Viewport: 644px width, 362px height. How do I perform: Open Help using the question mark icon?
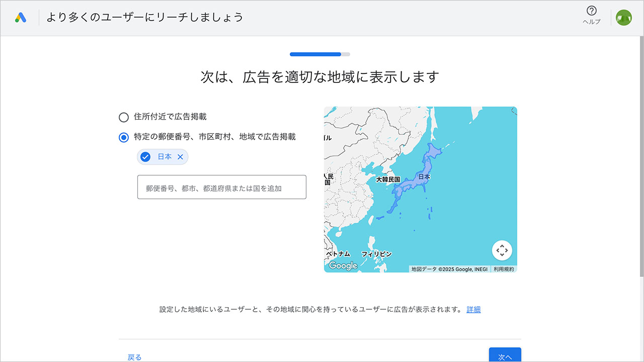pos(591,11)
